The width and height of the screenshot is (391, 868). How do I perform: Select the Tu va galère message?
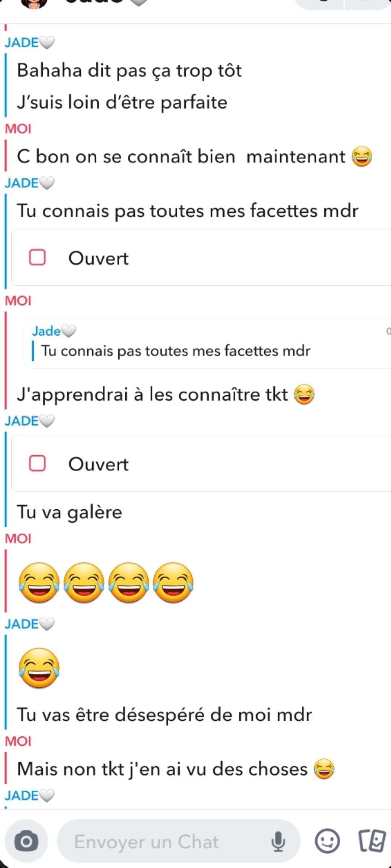click(70, 512)
